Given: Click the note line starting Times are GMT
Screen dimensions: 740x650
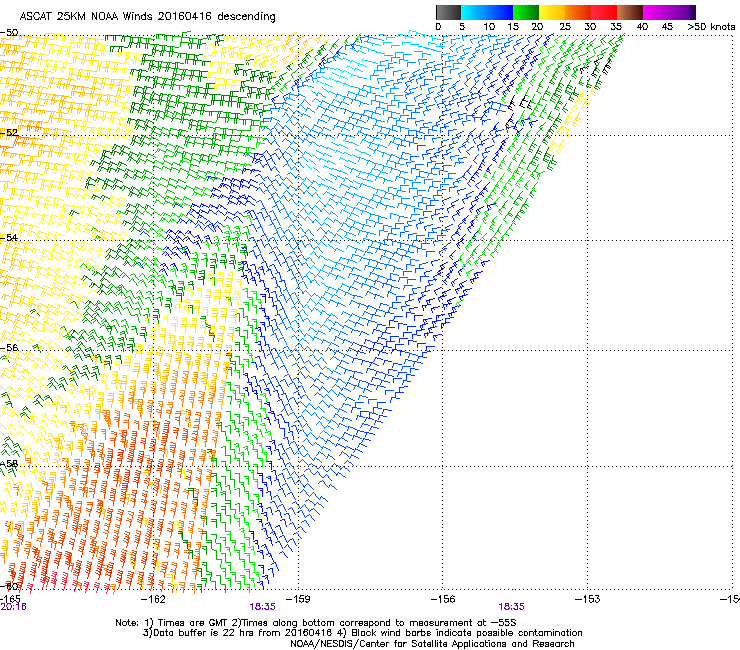Looking at the screenshot, I should (316, 623).
